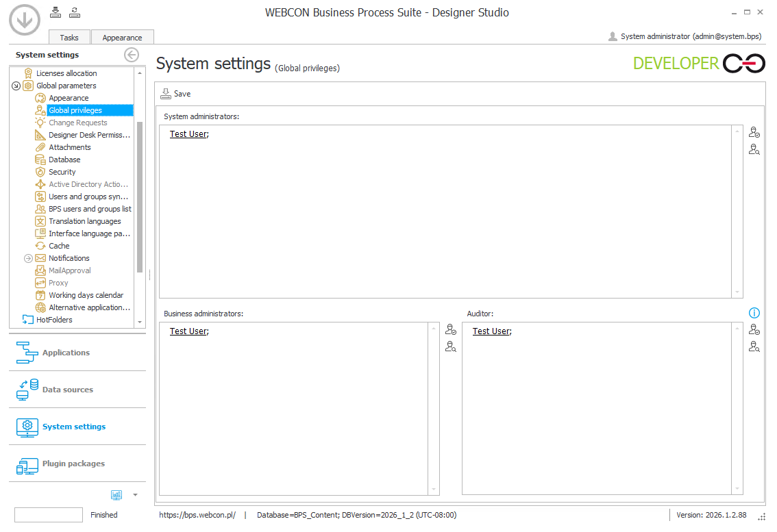
Task: Switch to the Tasks tab
Action: tap(69, 38)
